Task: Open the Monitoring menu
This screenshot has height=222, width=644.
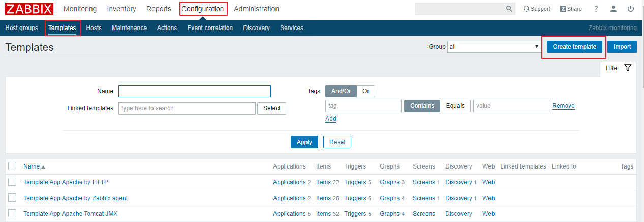Action: click(80, 9)
